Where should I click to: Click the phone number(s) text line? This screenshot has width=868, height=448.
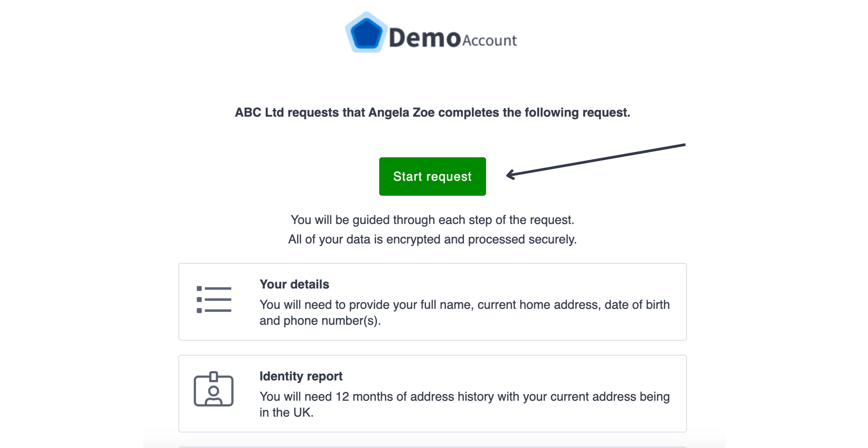tap(320, 321)
